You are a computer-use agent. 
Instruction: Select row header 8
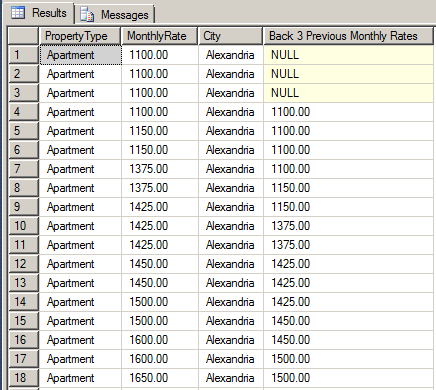[23, 188]
